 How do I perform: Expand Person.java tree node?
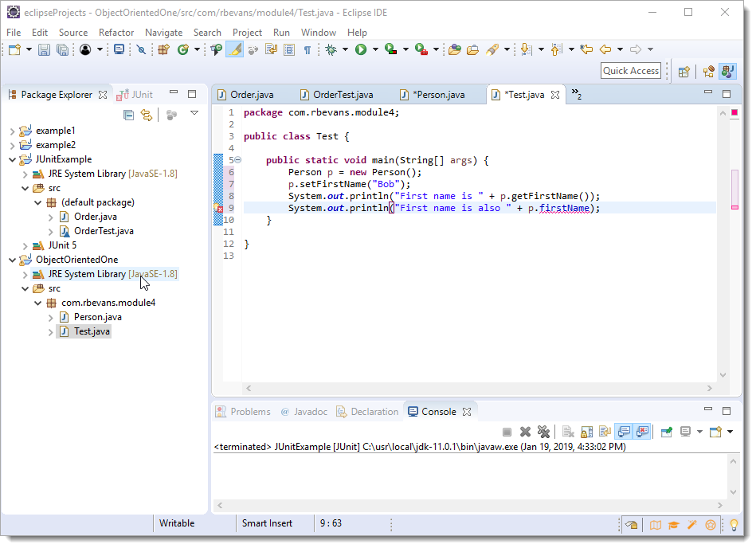click(x=51, y=318)
